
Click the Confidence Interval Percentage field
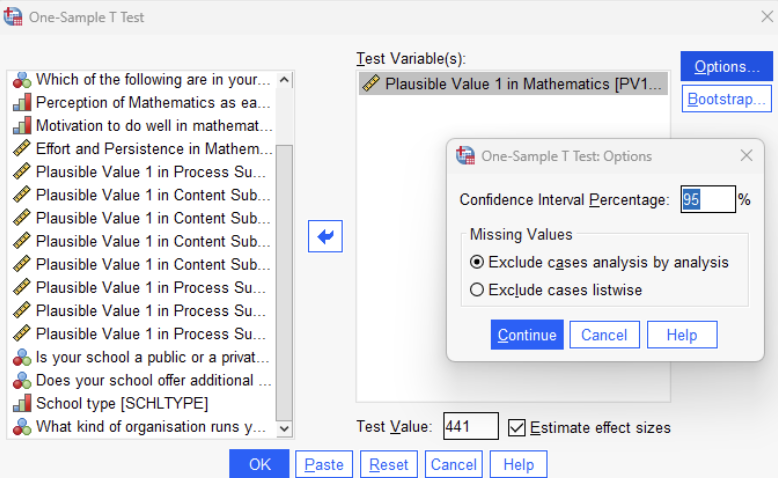point(707,199)
